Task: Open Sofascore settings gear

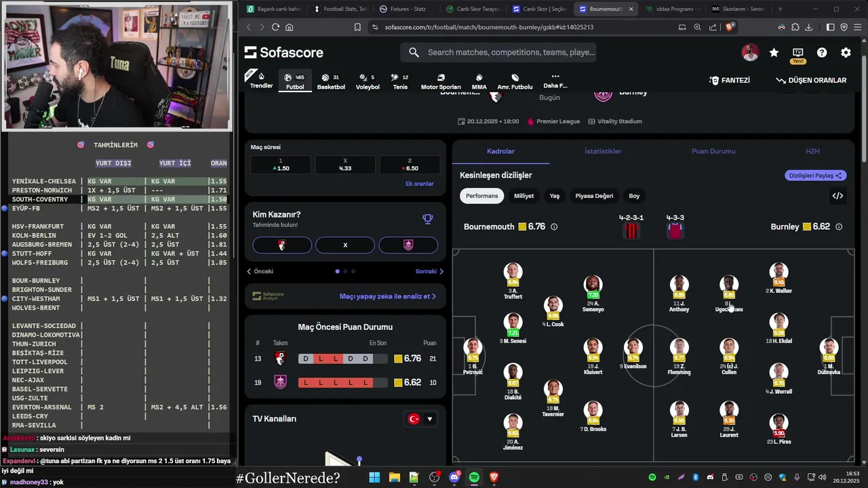Action: (846, 52)
